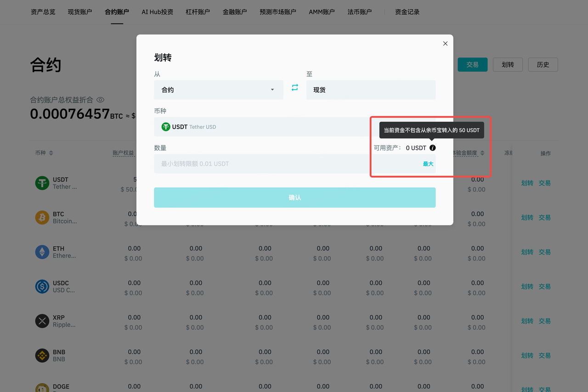588x392 pixels.
Task: Switch to 现货账户 tab
Action: pos(80,12)
